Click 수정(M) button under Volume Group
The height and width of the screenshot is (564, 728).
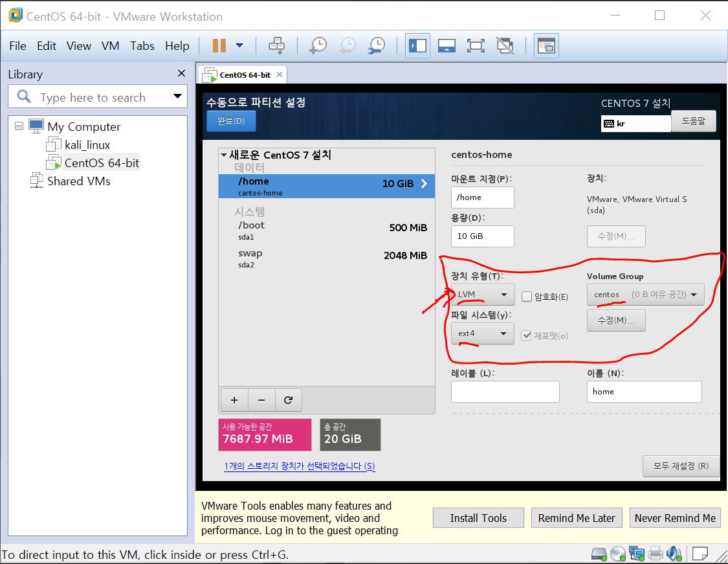(x=616, y=321)
